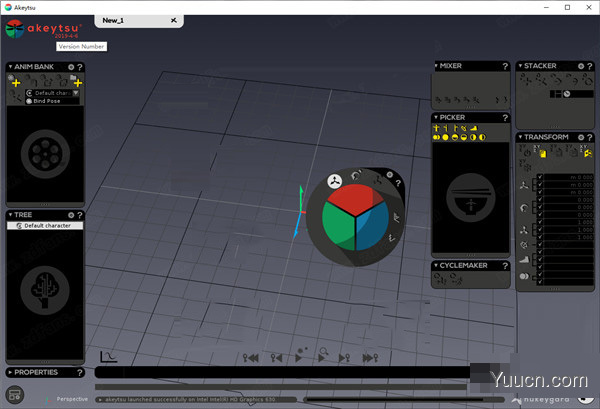This screenshot has height=409, width=600.
Task: Open the Anim Bank help question mark
Action: (x=80, y=68)
